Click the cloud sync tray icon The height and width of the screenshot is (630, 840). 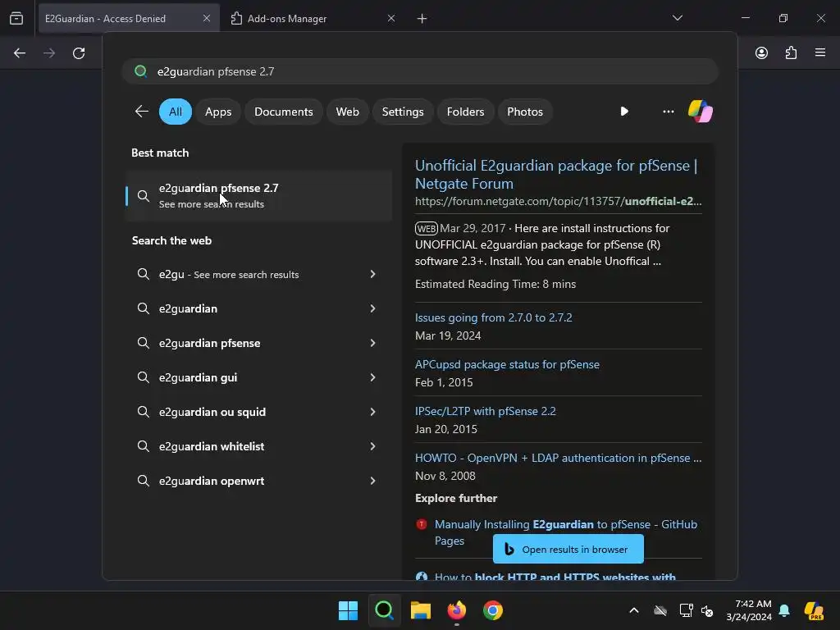coord(660,610)
